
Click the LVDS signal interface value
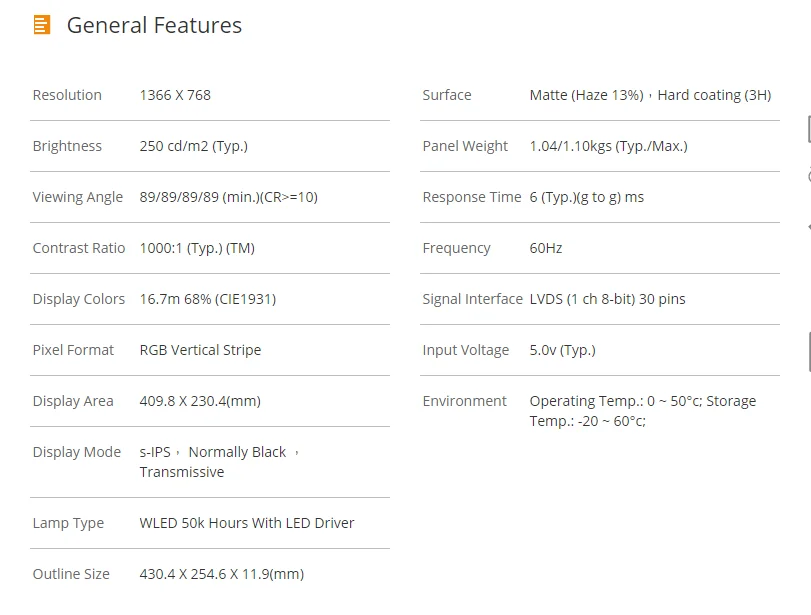coord(607,299)
